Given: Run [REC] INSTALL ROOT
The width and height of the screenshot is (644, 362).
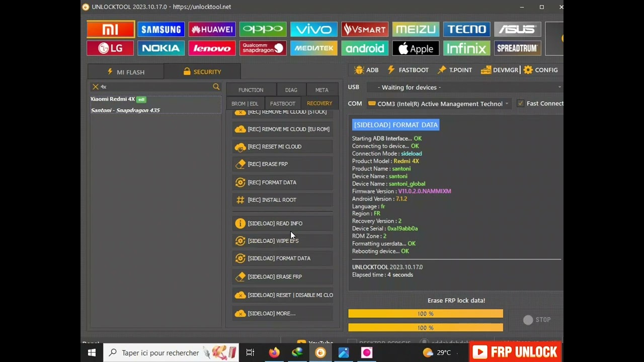Looking at the screenshot, I should 283,200.
